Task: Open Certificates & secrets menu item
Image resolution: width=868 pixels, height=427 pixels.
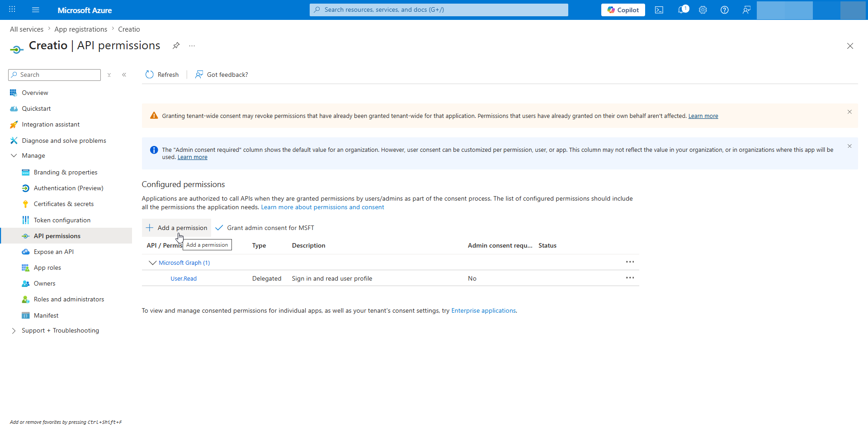Action: point(64,204)
